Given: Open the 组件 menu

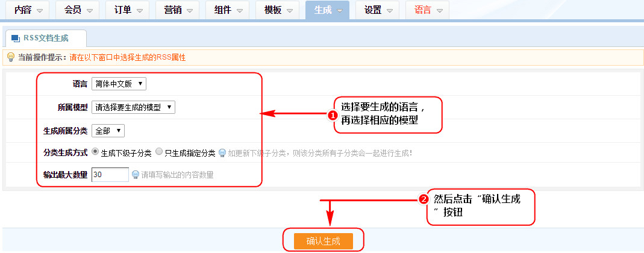Looking at the screenshot, I should 228,10.
